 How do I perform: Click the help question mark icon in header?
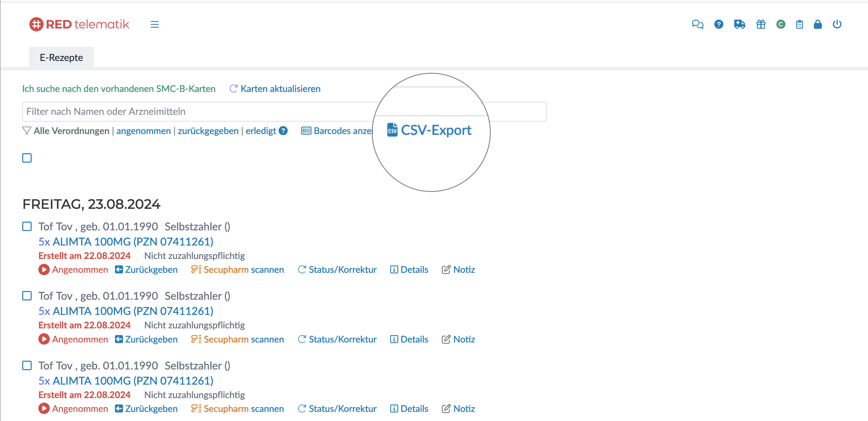click(x=718, y=24)
